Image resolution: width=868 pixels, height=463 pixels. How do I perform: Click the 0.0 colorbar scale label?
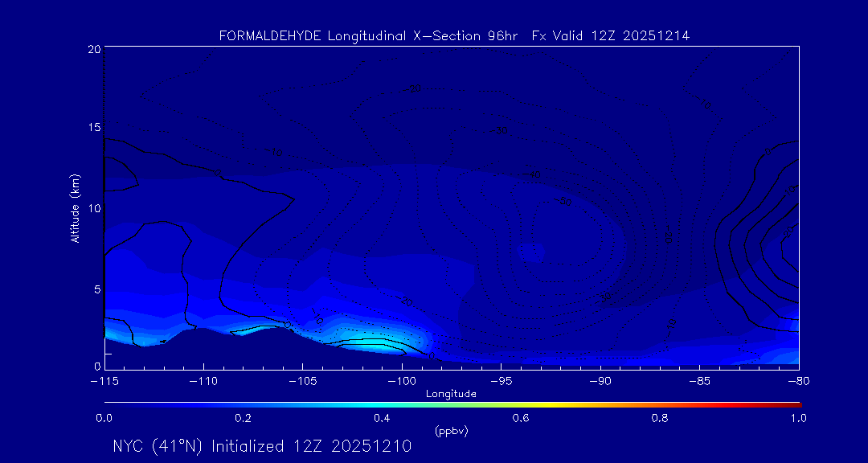(104, 418)
